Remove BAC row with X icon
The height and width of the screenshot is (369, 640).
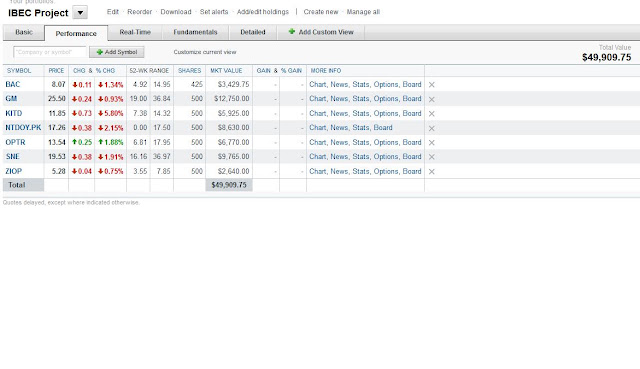431,85
